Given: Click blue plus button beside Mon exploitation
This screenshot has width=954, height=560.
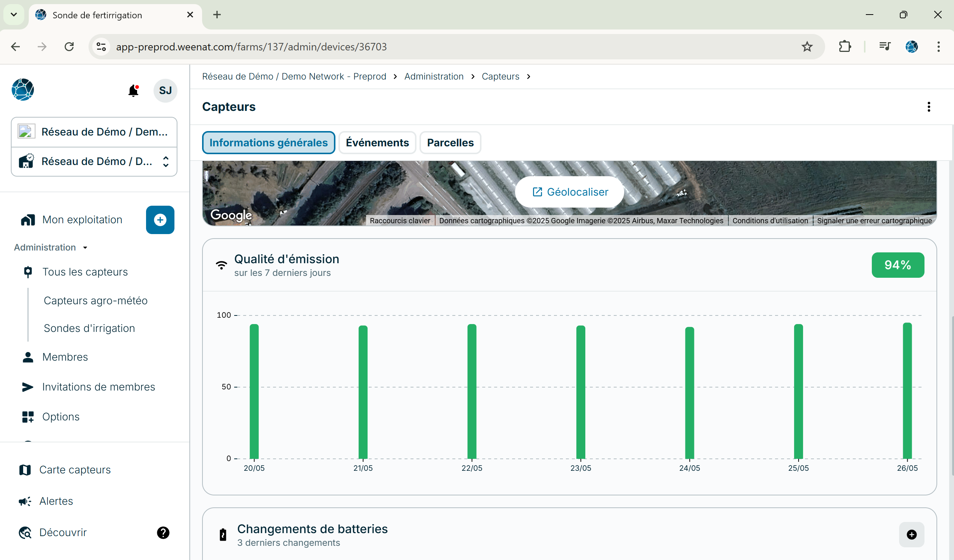Looking at the screenshot, I should coord(160,220).
